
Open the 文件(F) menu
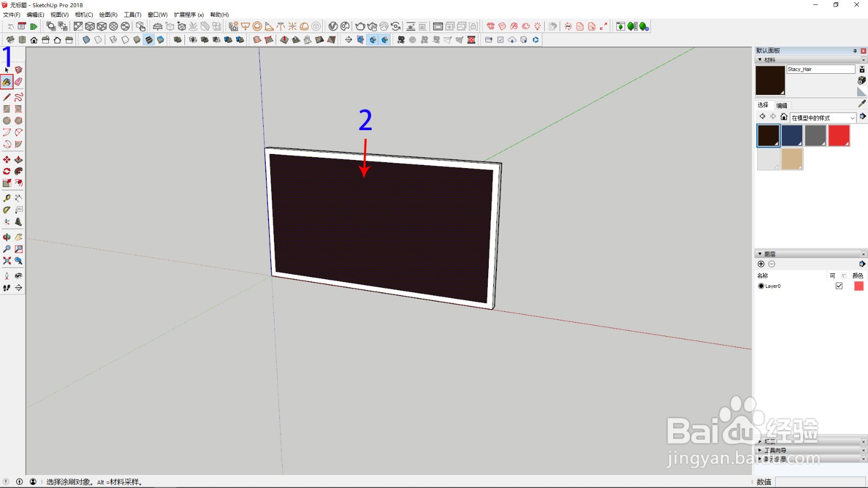tap(12, 15)
